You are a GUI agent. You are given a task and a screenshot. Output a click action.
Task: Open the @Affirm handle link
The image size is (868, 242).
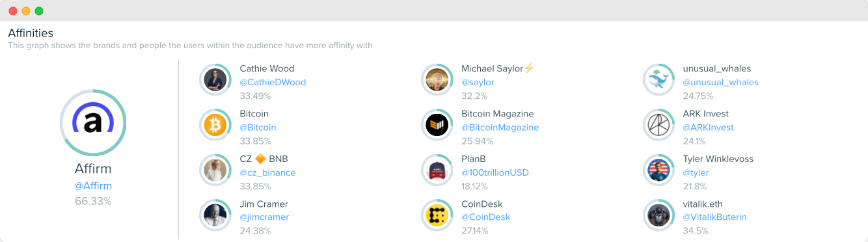[93, 186]
